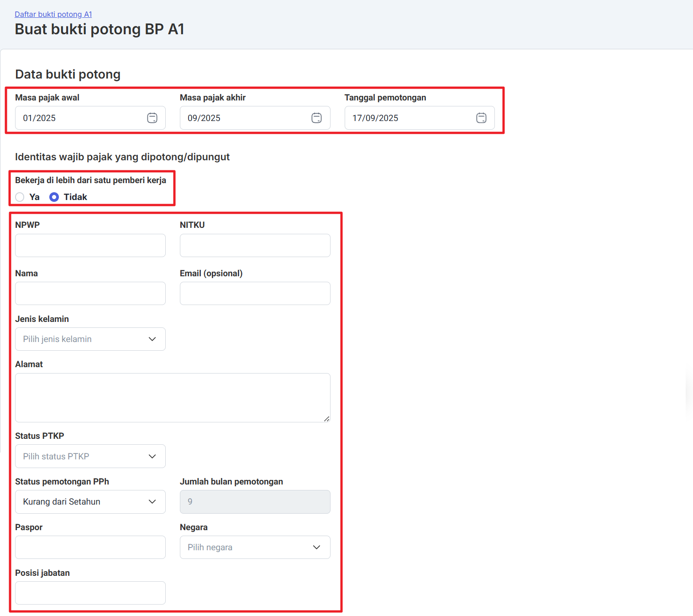Click the Nama text field
Screen dimensions: 693x616
pyautogui.click(x=90, y=293)
